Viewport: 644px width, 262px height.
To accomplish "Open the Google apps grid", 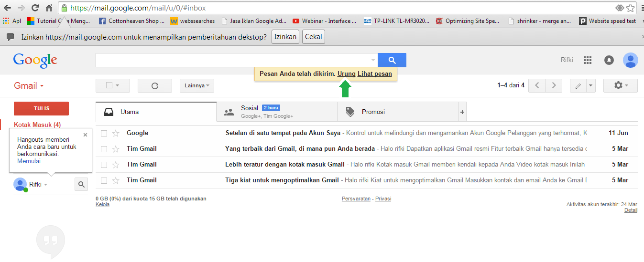I will [588, 60].
